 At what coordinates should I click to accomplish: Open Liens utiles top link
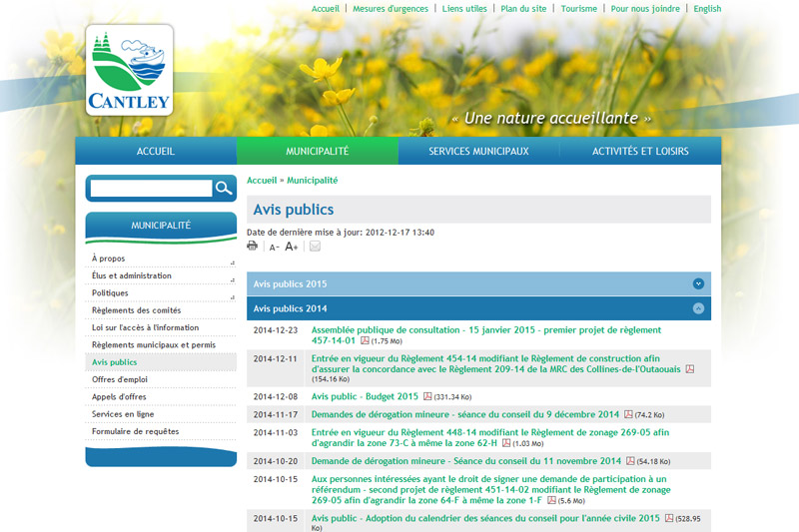(464, 9)
